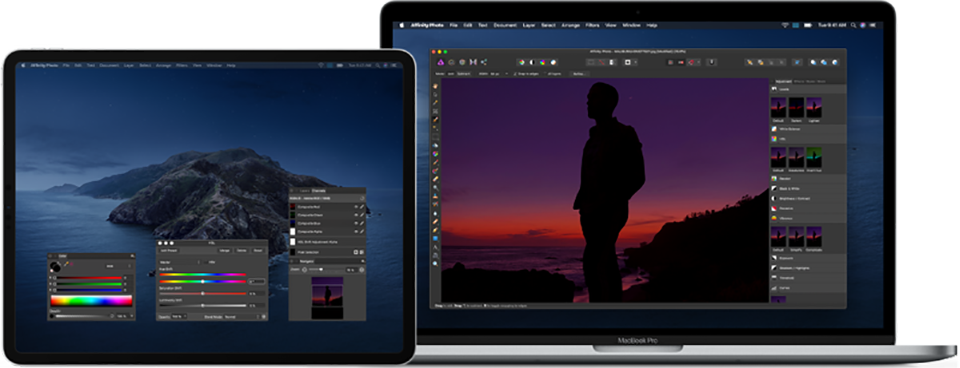The width and height of the screenshot is (960, 368).
Task: Select the Photo Persona icon on the MacBook
Action: (441, 62)
